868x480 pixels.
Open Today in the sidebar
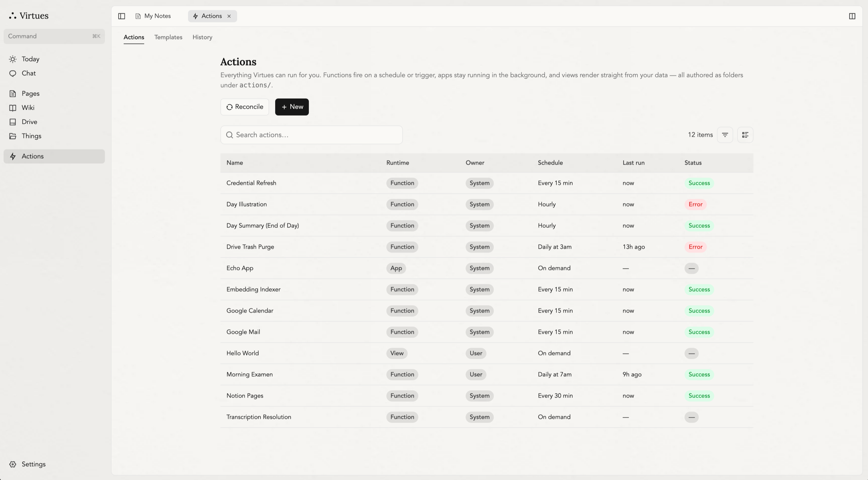point(54,59)
